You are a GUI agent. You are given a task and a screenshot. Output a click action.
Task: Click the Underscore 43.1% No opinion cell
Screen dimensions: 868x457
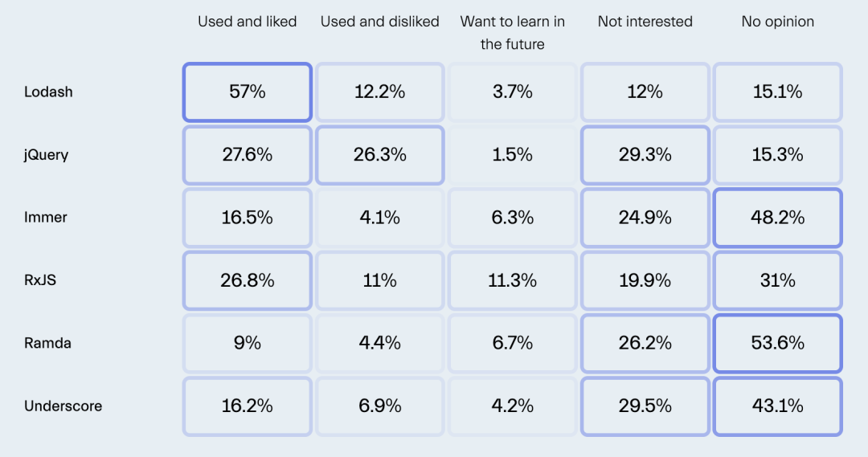778,406
